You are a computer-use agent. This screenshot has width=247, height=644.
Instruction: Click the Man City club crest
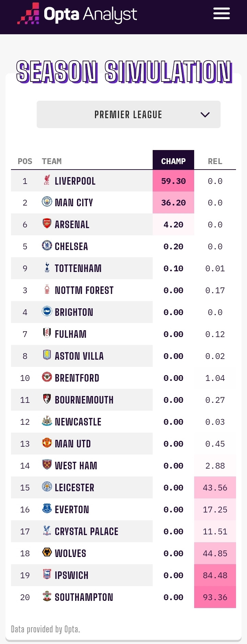point(47,202)
